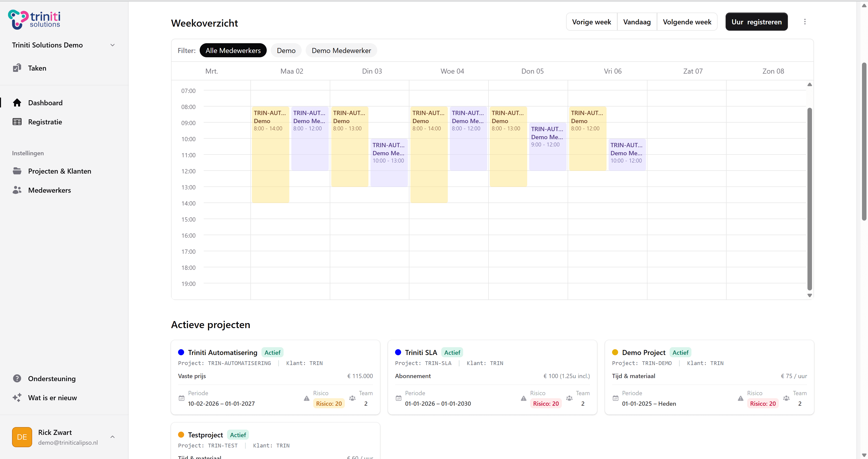
Task: Click the Triniti Solutions logo
Action: point(34,19)
